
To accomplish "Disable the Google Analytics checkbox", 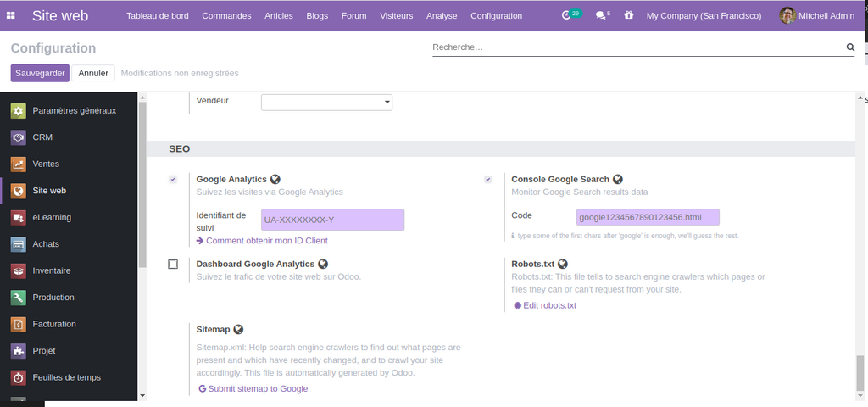I will click(173, 180).
